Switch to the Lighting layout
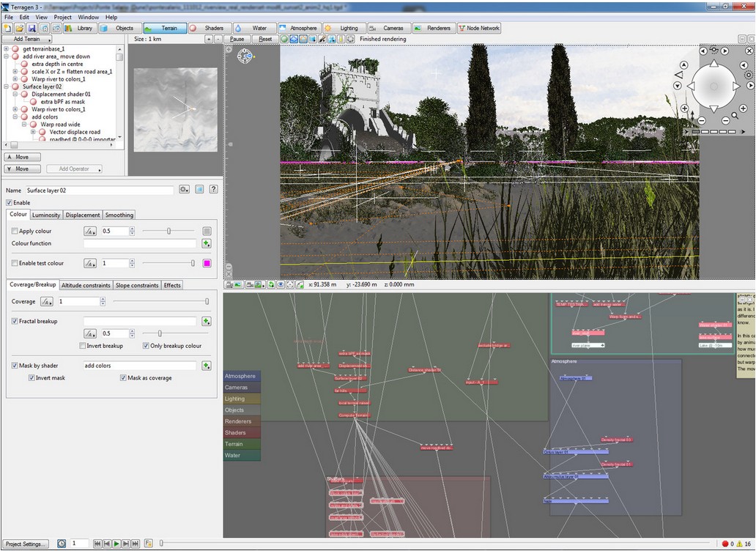 (x=344, y=29)
